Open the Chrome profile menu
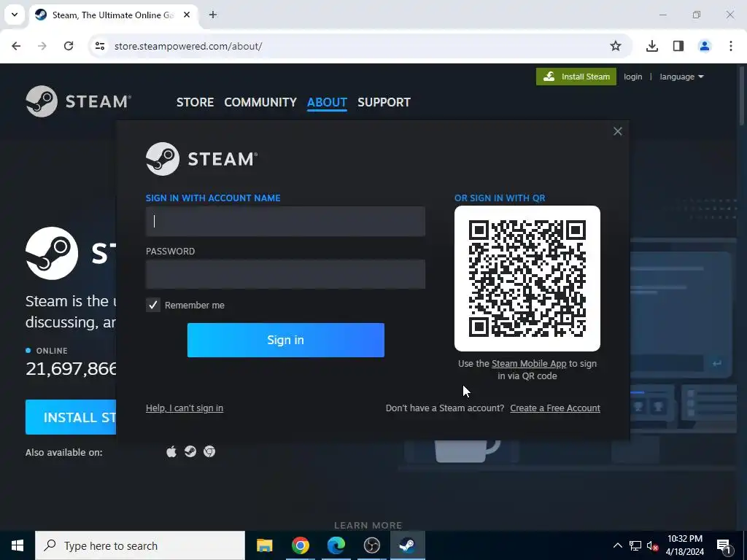The height and width of the screenshot is (560, 747). tap(705, 46)
